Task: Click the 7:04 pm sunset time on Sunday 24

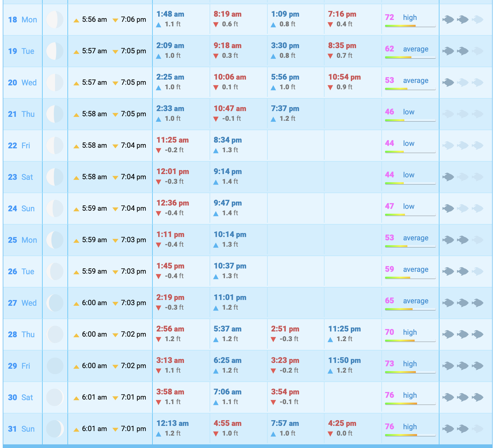Action: click(133, 209)
